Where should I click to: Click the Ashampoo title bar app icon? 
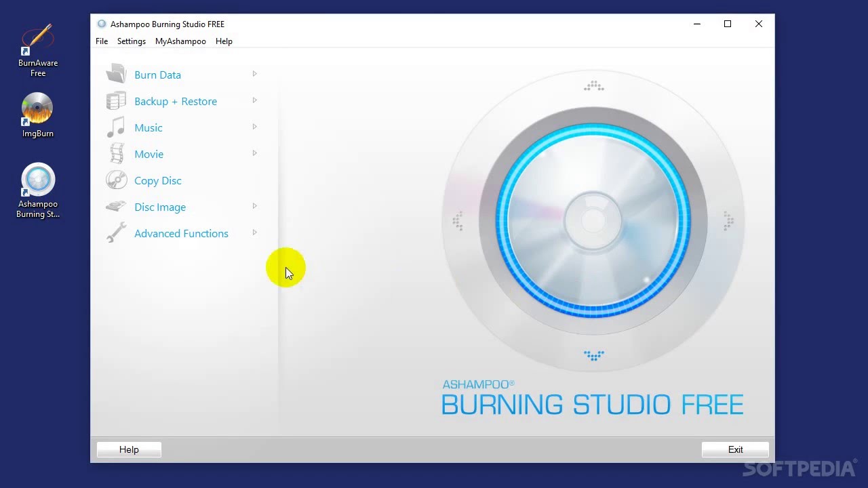(102, 24)
